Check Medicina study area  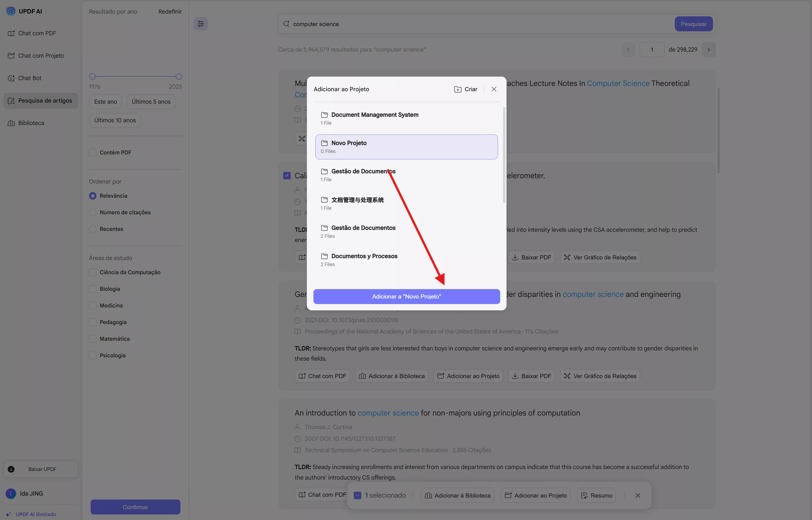coord(93,305)
